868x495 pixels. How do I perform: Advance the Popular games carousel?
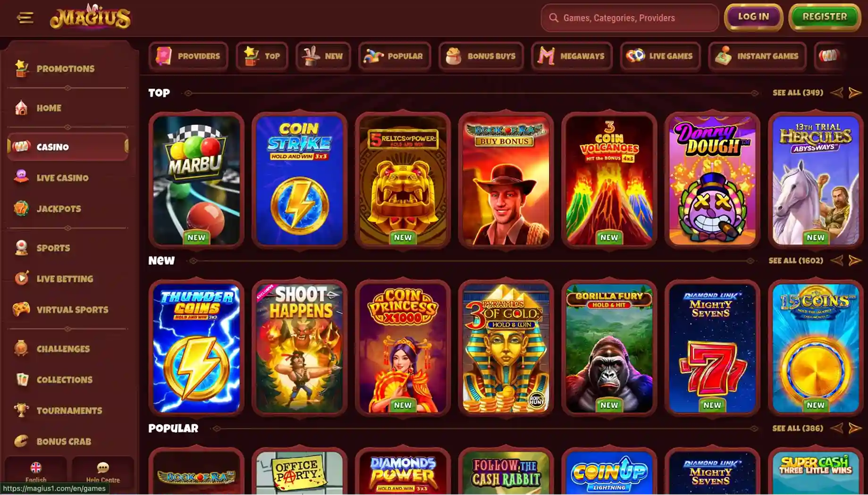click(855, 428)
